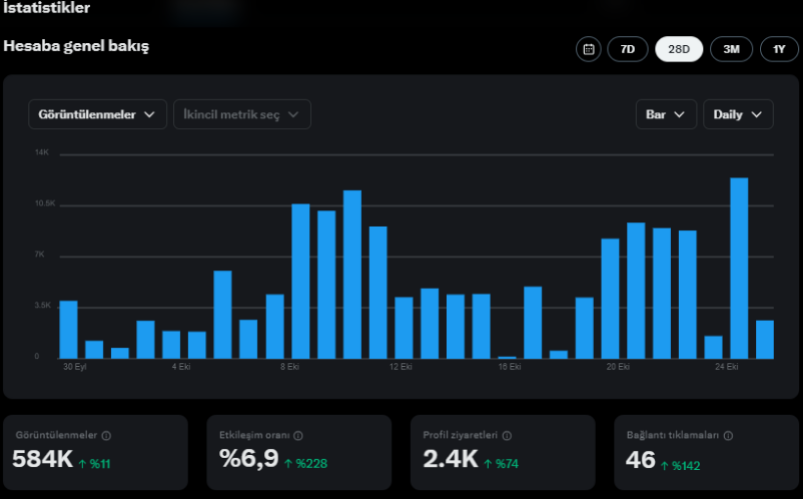Image resolution: width=803 pixels, height=499 pixels.
Task: Show info for Etkileşim oranı metric
Action: click(298, 435)
